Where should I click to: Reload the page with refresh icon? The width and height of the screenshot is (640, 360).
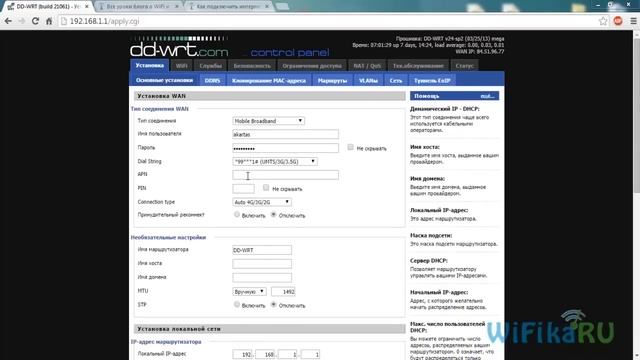coord(36,21)
